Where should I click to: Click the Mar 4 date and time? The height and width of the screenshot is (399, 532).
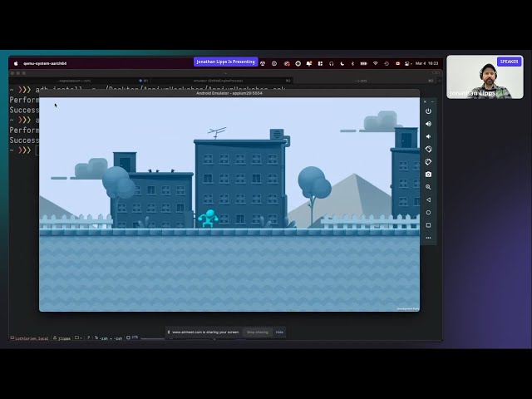tap(426, 63)
